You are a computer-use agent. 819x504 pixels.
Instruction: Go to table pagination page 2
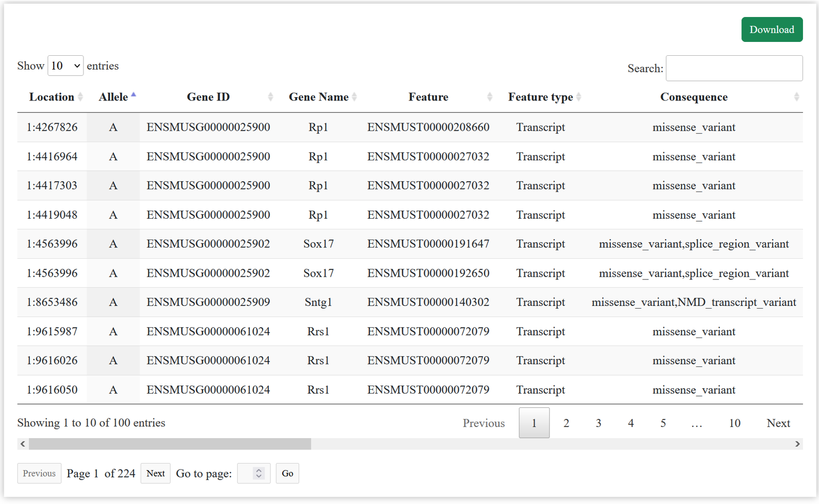point(566,423)
